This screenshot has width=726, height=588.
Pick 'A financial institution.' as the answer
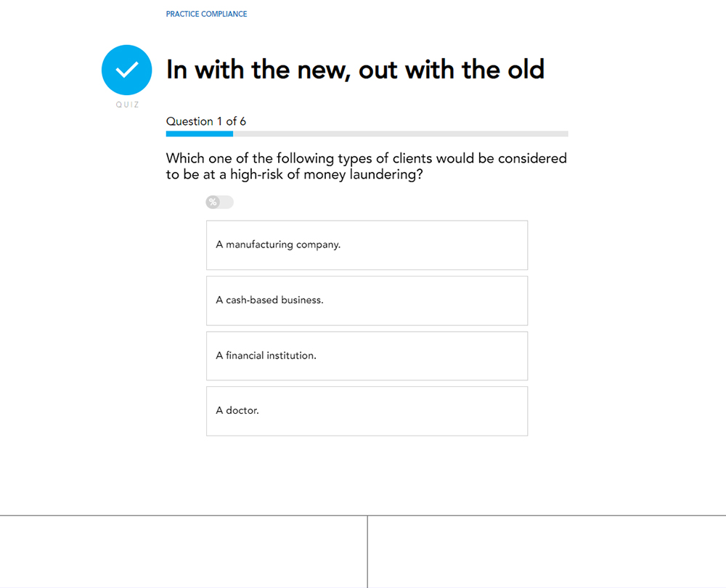pos(367,356)
